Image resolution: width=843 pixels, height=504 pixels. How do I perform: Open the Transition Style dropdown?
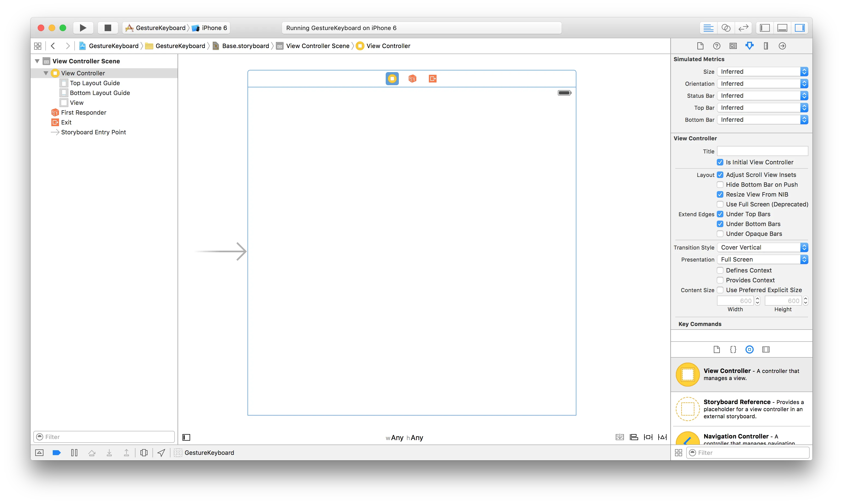[x=762, y=248]
